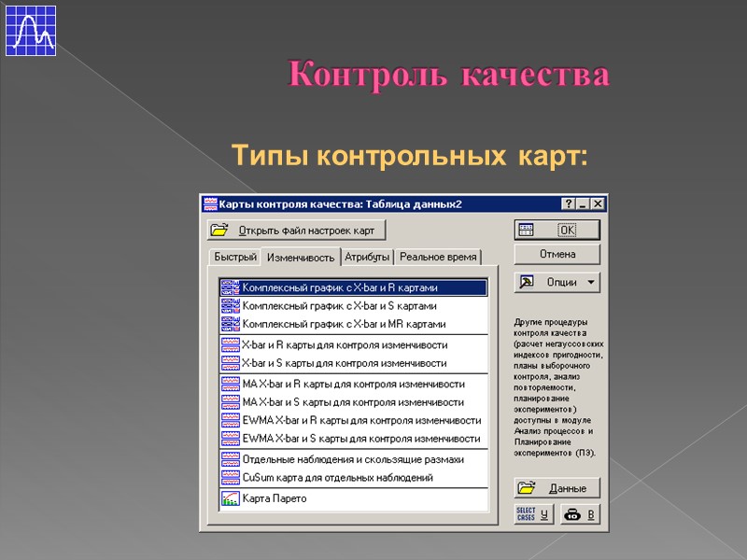The image size is (747, 560).
Task: Click the keyboard icon beside OK
Action: 526,229
